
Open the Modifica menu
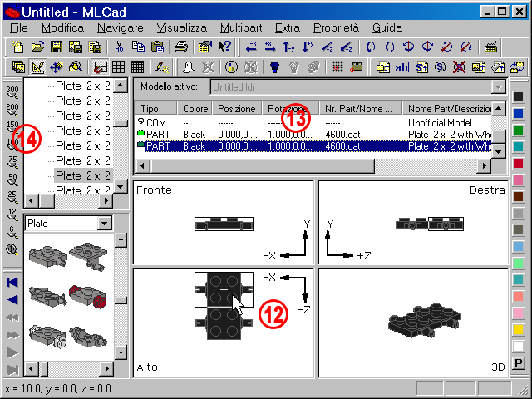coord(62,27)
